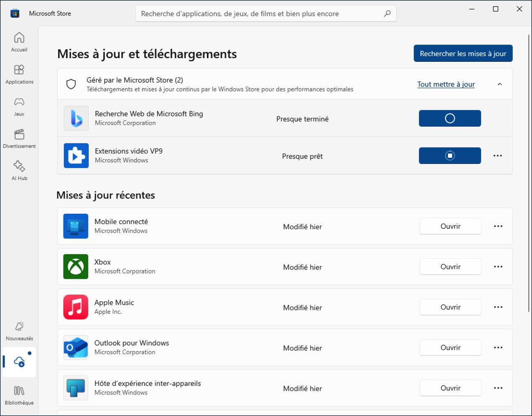The image size is (532, 416).
Task: Click the Outlook pour Windows app icon
Action: [76, 347]
